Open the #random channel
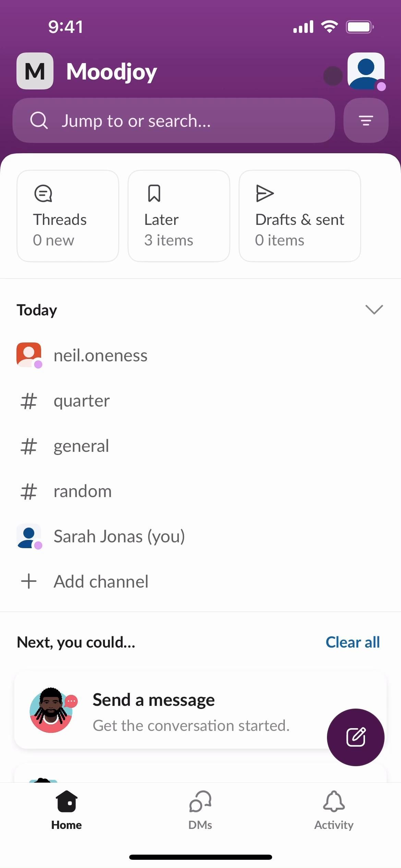This screenshot has width=401, height=868. pyautogui.click(x=83, y=491)
